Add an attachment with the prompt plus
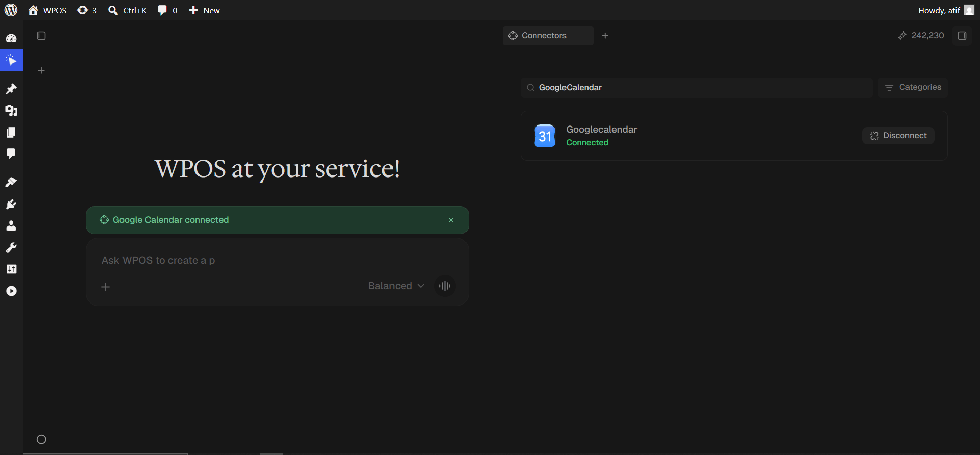 pos(105,287)
